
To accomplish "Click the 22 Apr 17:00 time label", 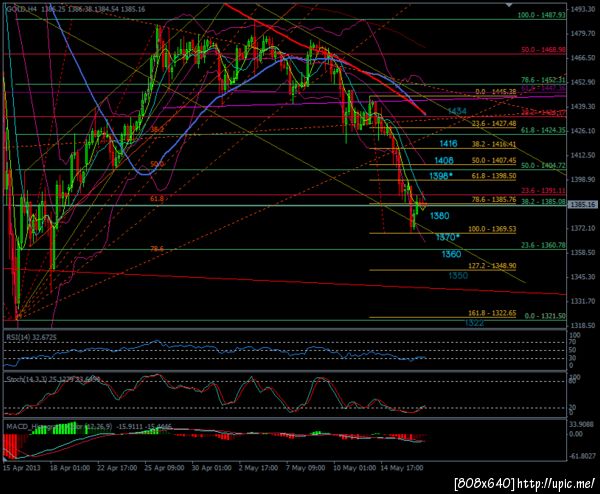I will pos(117,468).
